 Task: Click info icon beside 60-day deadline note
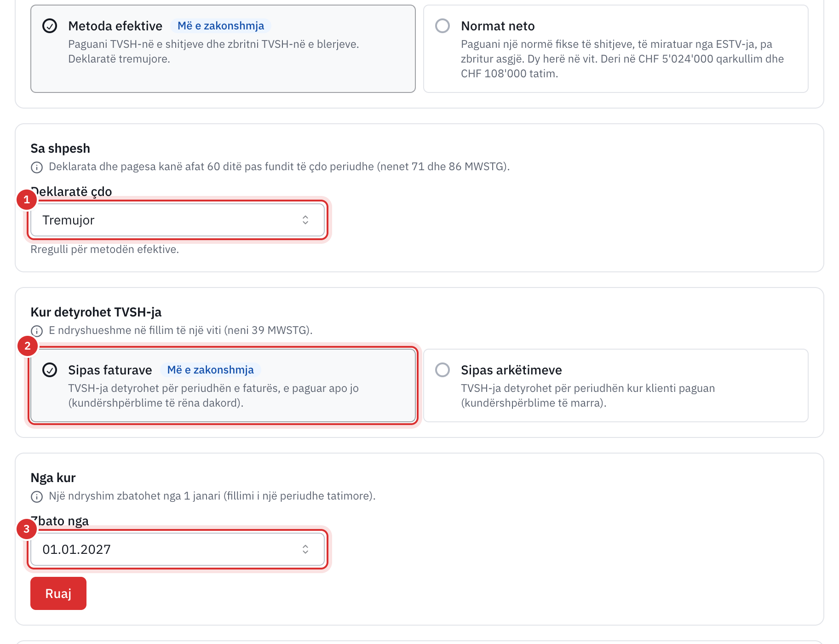(37, 167)
